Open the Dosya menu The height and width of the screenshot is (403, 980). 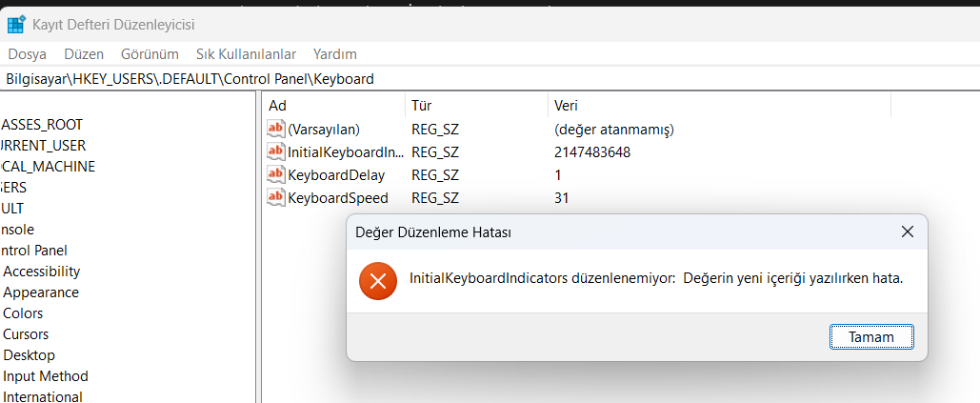click(27, 54)
